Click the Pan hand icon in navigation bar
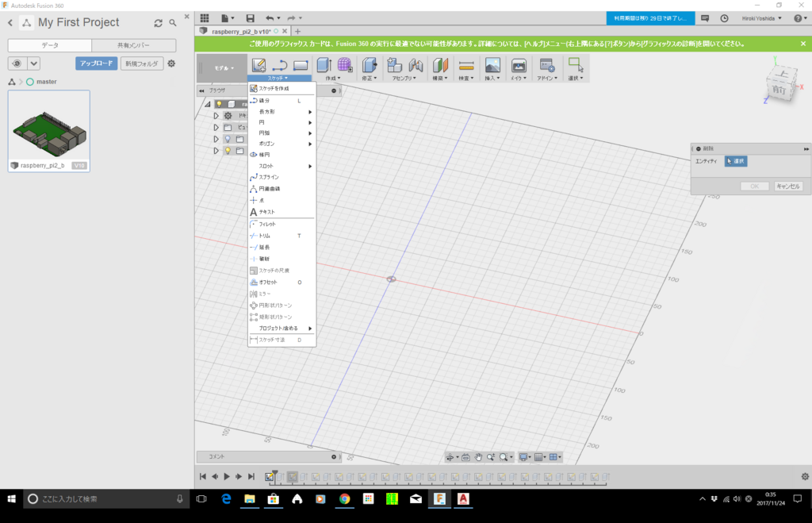 pos(478,456)
